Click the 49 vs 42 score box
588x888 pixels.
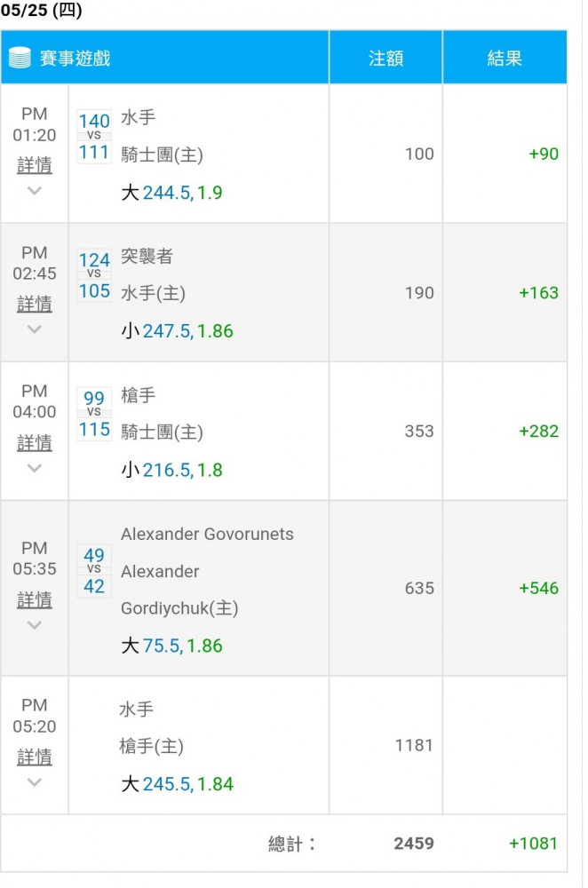click(x=94, y=571)
